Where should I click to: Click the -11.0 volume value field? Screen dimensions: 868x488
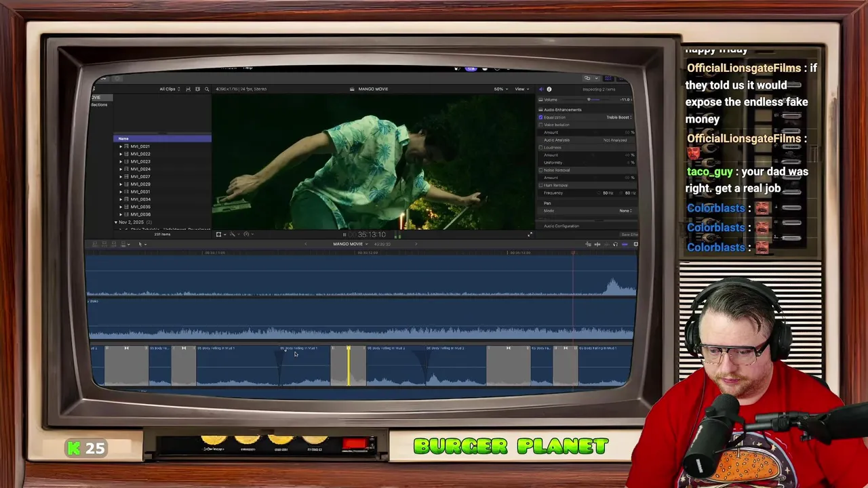pos(625,100)
